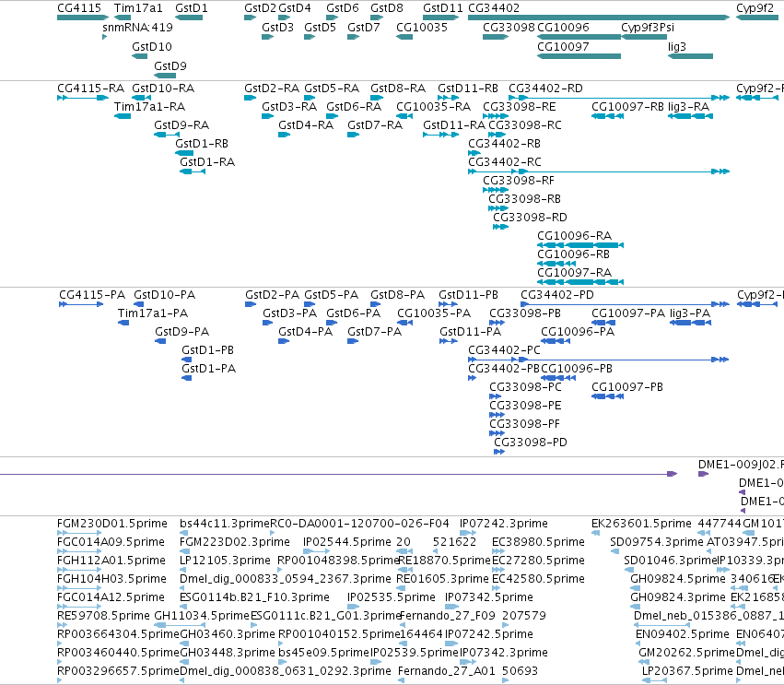Click the "RC0-DA0001-120700-026-F04" EST label

359,524
